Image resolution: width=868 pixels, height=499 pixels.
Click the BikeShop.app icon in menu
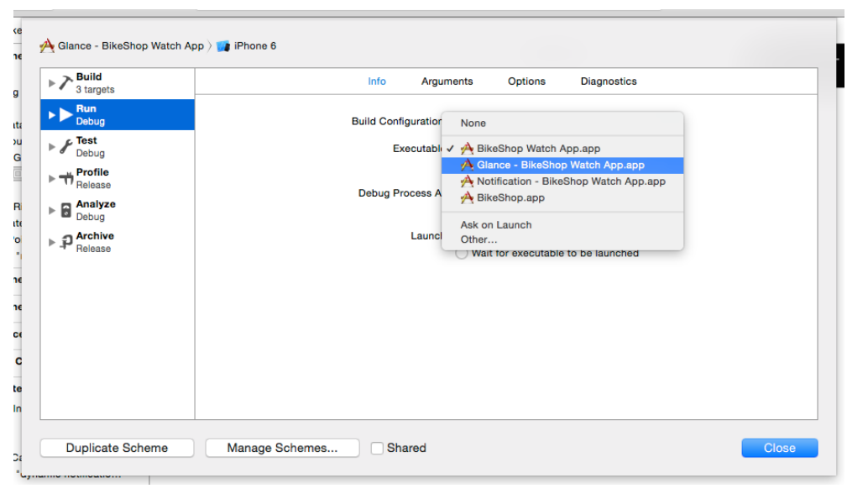[x=468, y=197]
